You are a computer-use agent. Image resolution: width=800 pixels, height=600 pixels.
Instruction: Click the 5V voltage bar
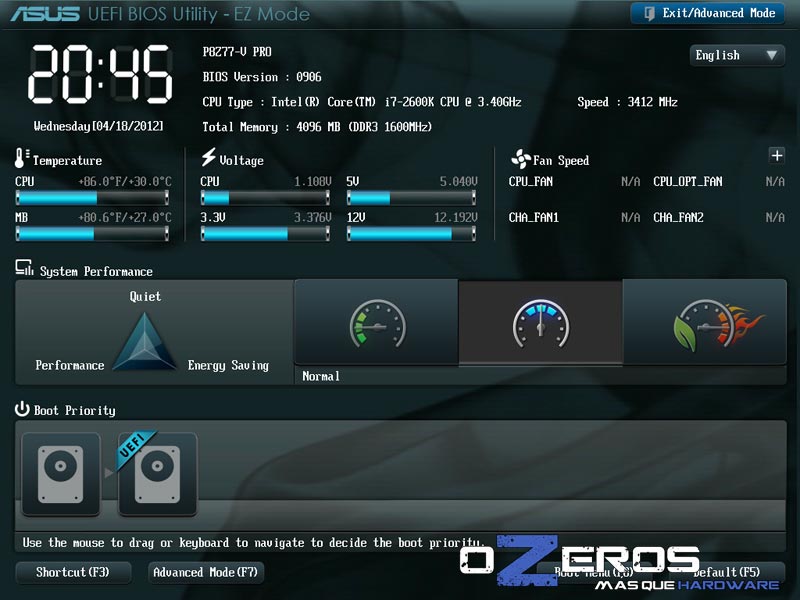tap(412, 197)
